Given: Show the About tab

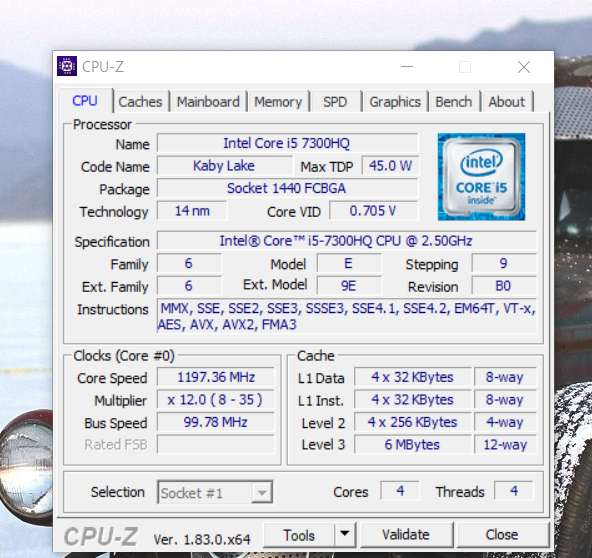Looking at the screenshot, I should point(507,102).
